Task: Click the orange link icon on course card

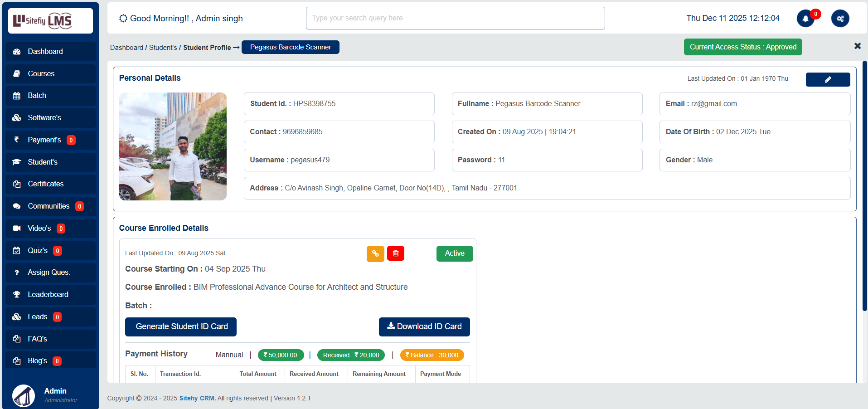Action: pyautogui.click(x=375, y=253)
